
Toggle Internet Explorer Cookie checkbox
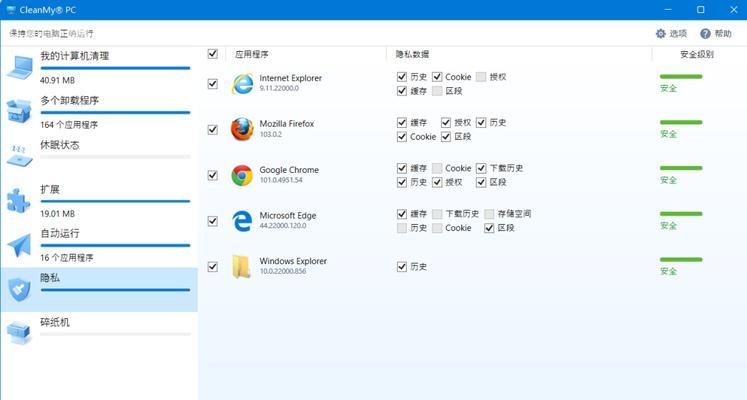437,77
